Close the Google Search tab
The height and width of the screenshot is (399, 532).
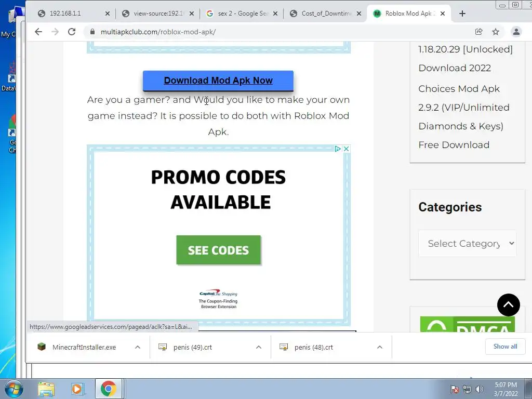click(275, 14)
